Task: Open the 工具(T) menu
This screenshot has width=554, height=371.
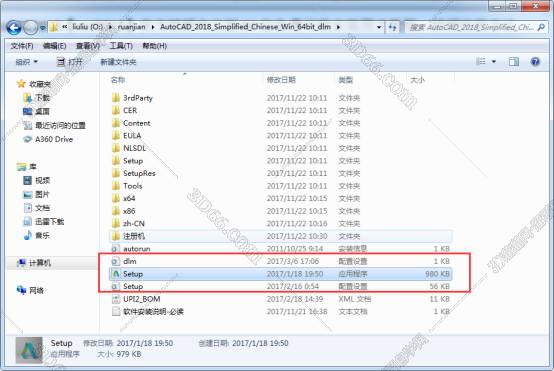Action: coord(121,46)
